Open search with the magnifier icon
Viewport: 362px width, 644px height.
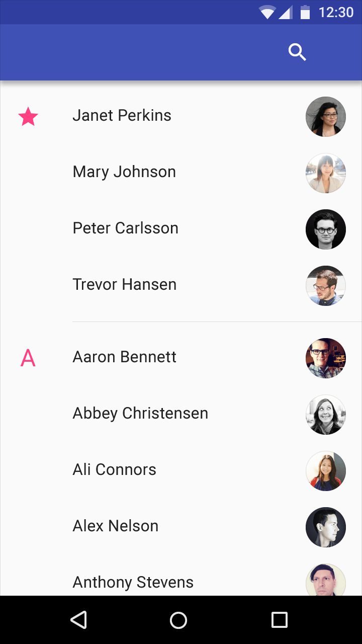297,52
